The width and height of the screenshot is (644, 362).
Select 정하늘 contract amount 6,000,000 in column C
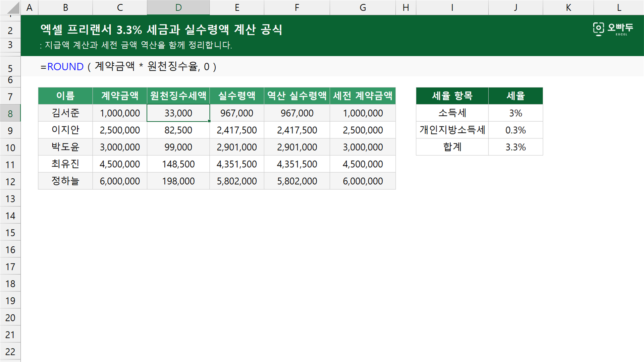[120, 181]
